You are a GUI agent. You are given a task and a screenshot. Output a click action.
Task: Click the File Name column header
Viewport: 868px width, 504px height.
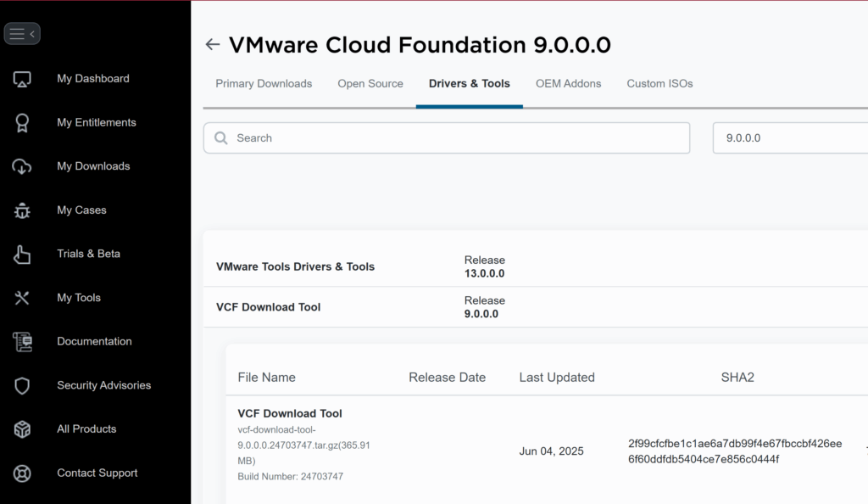tap(266, 378)
